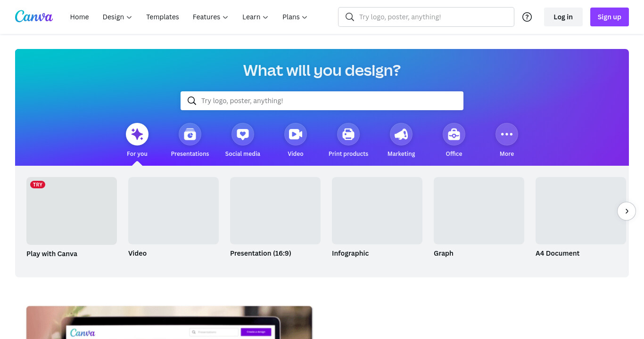Click the hero search magnifier icon
Screen dimensions: 644x339
191,101
